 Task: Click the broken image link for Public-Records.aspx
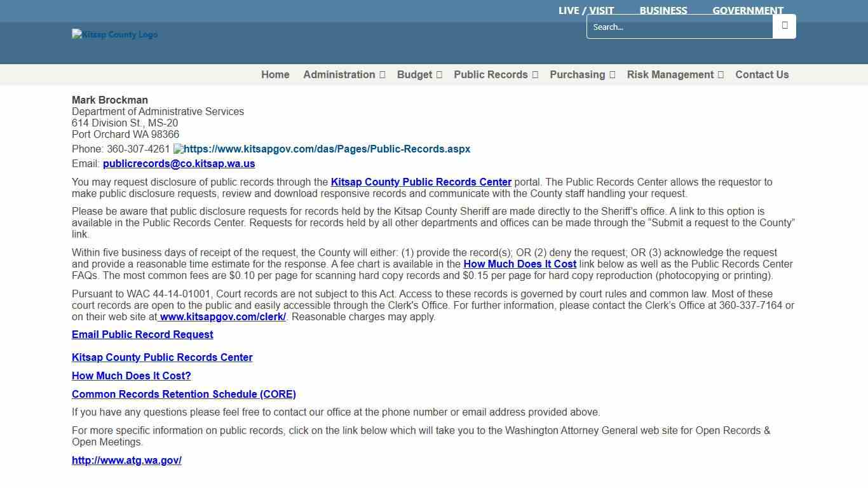pyautogui.click(x=322, y=149)
